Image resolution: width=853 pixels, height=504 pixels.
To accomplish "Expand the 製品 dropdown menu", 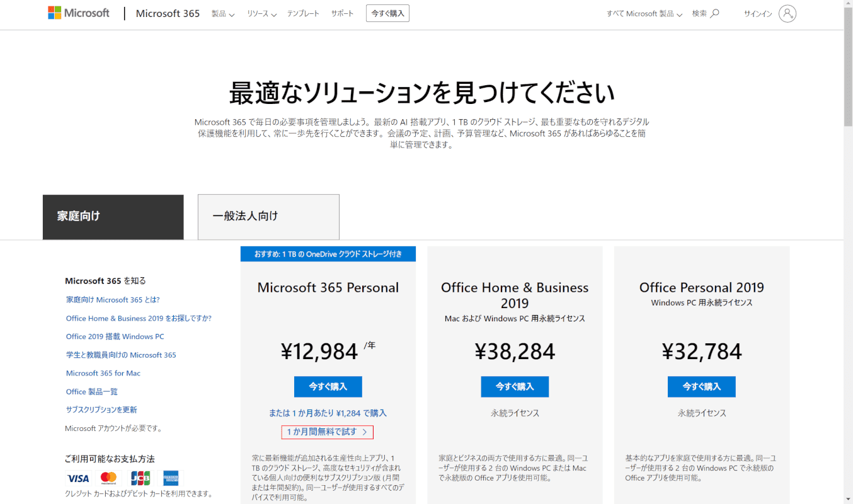I will coord(223,14).
